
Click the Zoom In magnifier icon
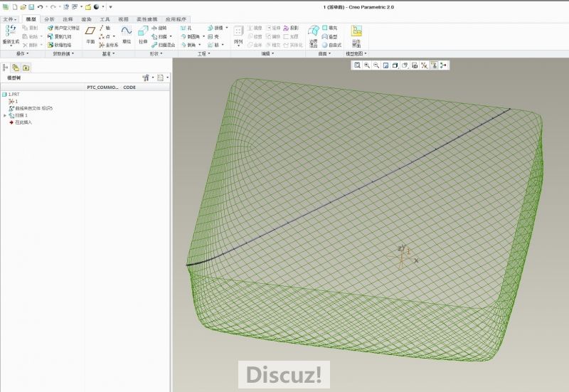pos(367,65)
